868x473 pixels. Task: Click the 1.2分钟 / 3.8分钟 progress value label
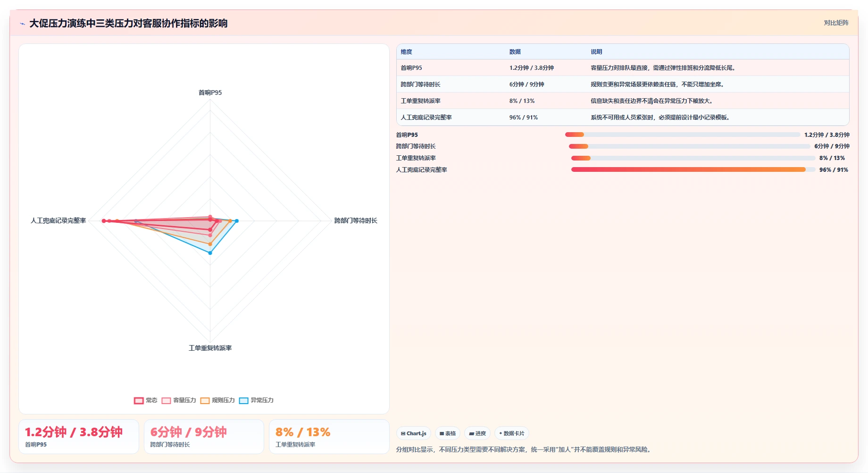click(826, 135)
